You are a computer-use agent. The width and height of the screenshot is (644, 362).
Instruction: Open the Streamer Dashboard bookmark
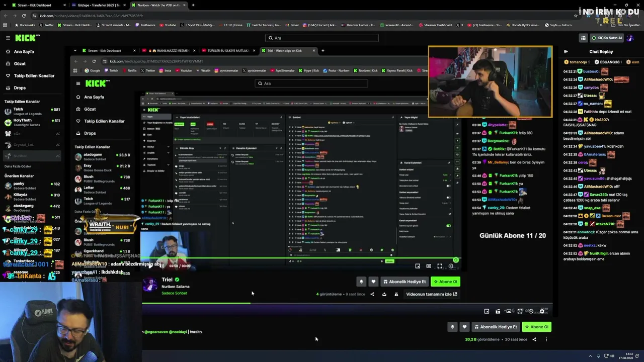(435, 25)
